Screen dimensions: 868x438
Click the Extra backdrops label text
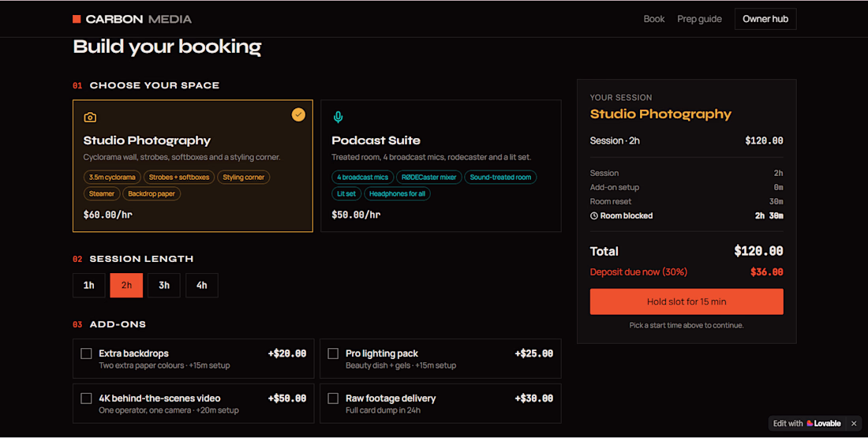click(133, 354)
